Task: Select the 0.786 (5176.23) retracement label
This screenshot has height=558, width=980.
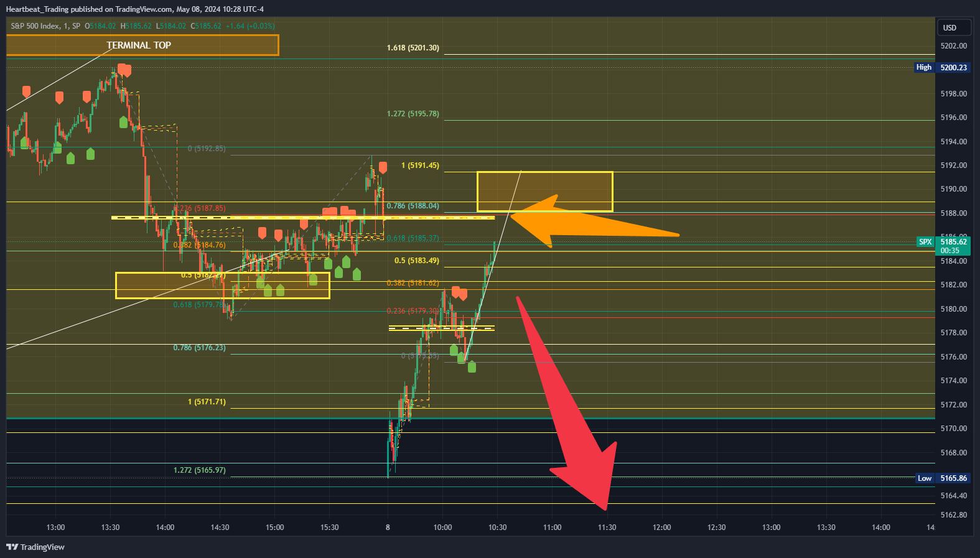Action: pyautogui.click(x=199, y=348)
